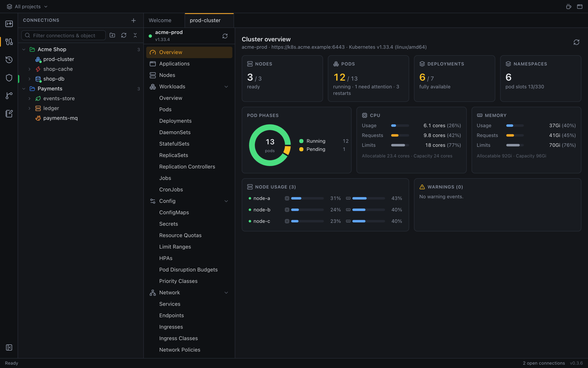The height and width of the screenshot is (368, 588).
Task: Click the node-a CPU usage bar
Action: click(307, 198)
